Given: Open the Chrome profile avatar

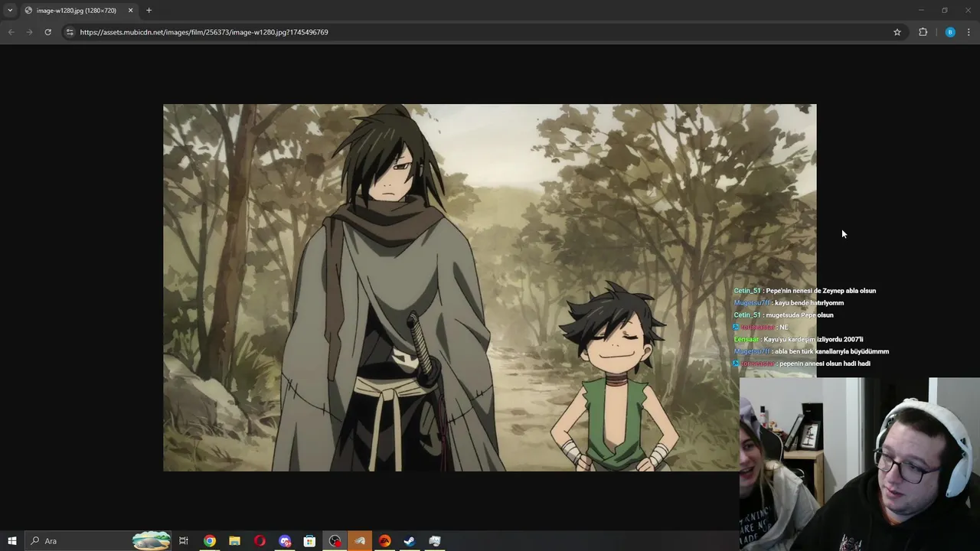Looking at the screenshot, I should tap(950, 32).
